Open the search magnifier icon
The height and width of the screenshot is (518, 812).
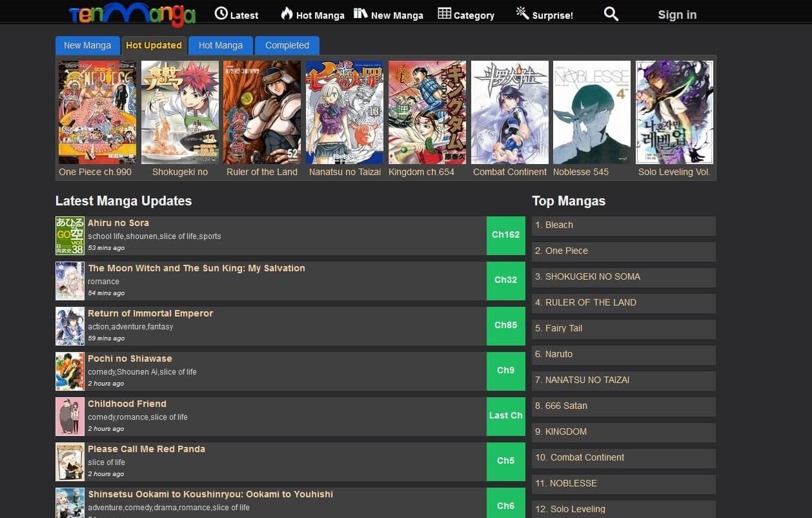pyautogui.click(x=611, y=14)
